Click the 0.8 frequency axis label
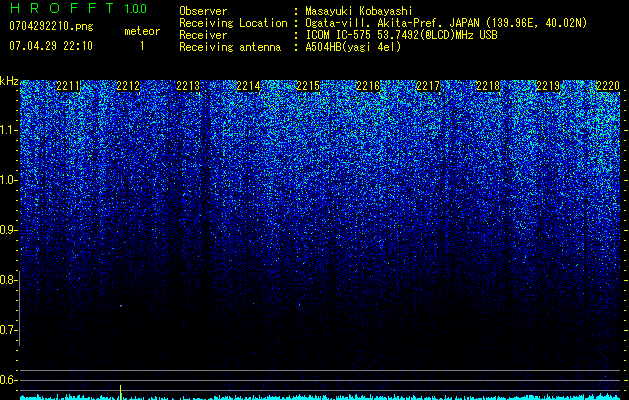The image size is (629, 400). coord(8,280)
